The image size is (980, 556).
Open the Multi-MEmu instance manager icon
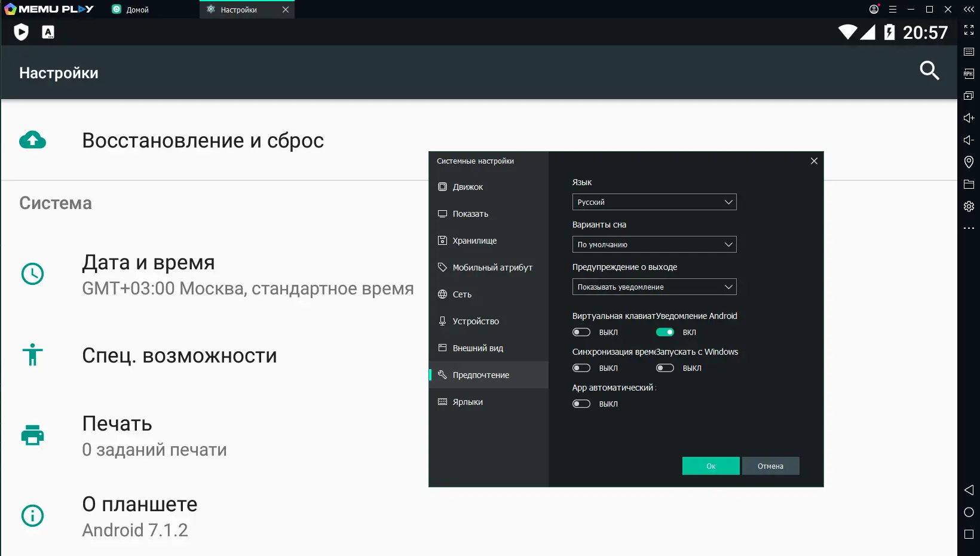(x=969, y=95)
